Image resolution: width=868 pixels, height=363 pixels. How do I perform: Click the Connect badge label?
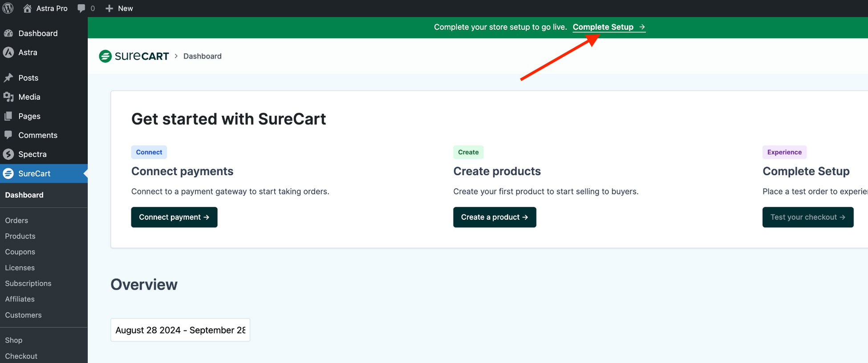click(149, 152)
